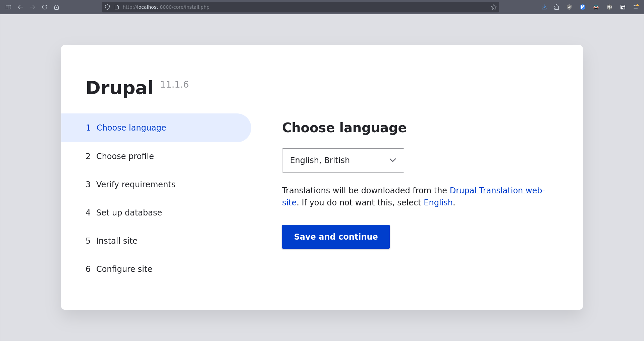Go back to the previous page
Image resolution: width=644 pixels, height=341 pixels.
pyautogui.click(x=20, y=7)
